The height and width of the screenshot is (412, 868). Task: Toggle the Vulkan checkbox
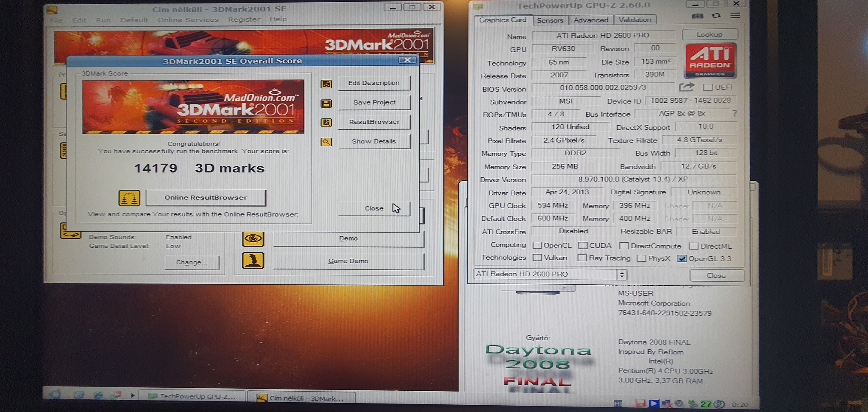(x=537, y=258)
